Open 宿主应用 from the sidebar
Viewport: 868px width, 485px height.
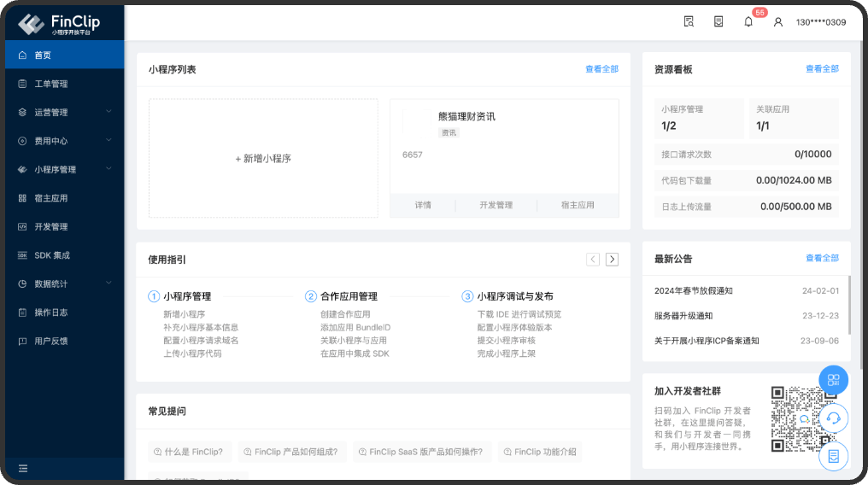tap(50, 198)
